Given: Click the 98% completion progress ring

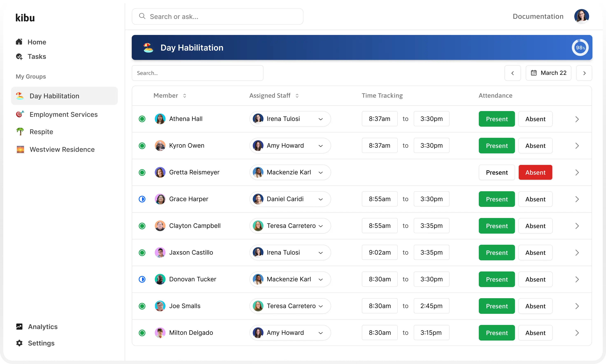Looking at the screenshot, I should pos(580,48).
